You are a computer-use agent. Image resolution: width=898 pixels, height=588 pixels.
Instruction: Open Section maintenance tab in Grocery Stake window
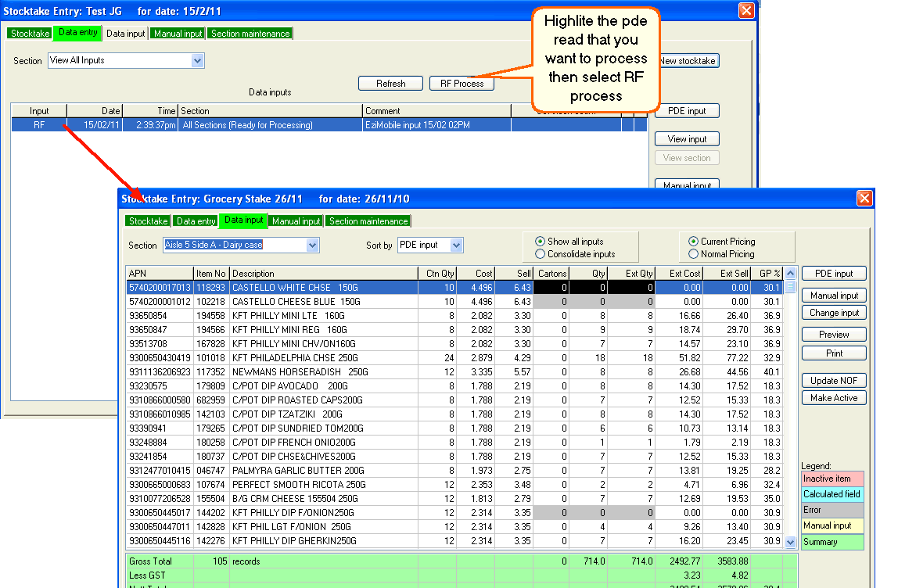(x=368, y=221)
